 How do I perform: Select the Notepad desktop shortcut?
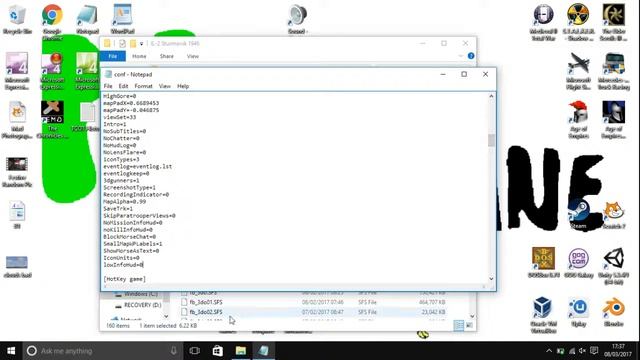pyautogui.click(x=87, y=19)
